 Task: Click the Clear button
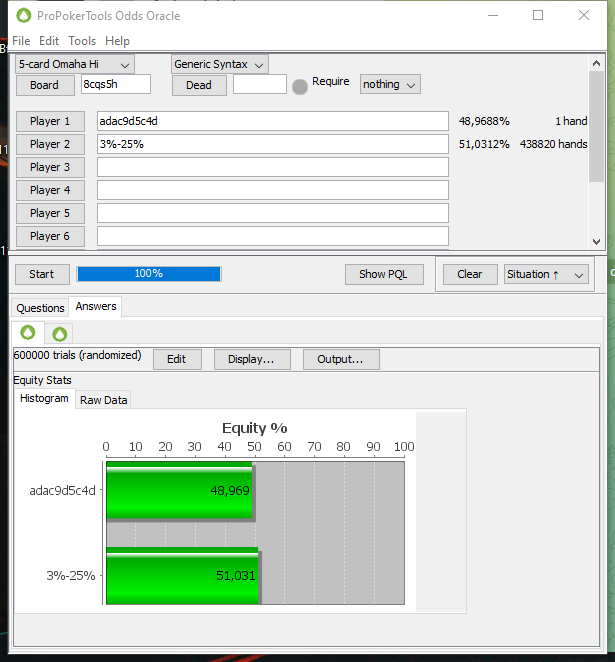[x=470, y=274]
